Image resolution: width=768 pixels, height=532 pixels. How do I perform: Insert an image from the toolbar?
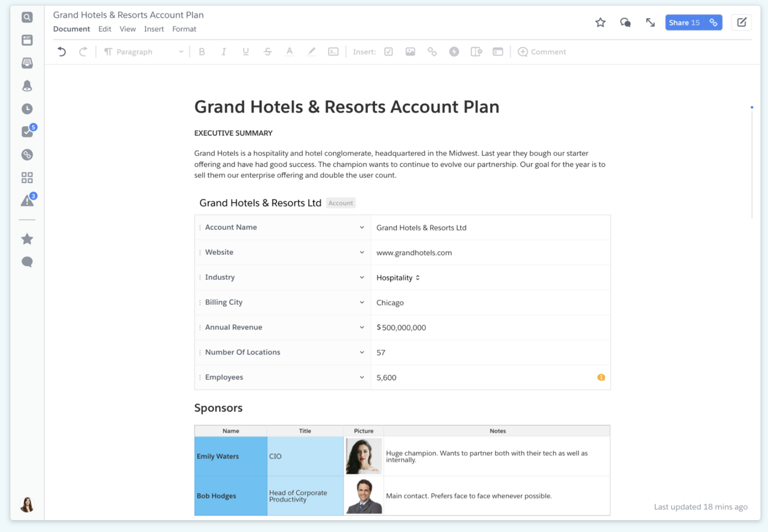pyautogui.click(x=410, y=52)
